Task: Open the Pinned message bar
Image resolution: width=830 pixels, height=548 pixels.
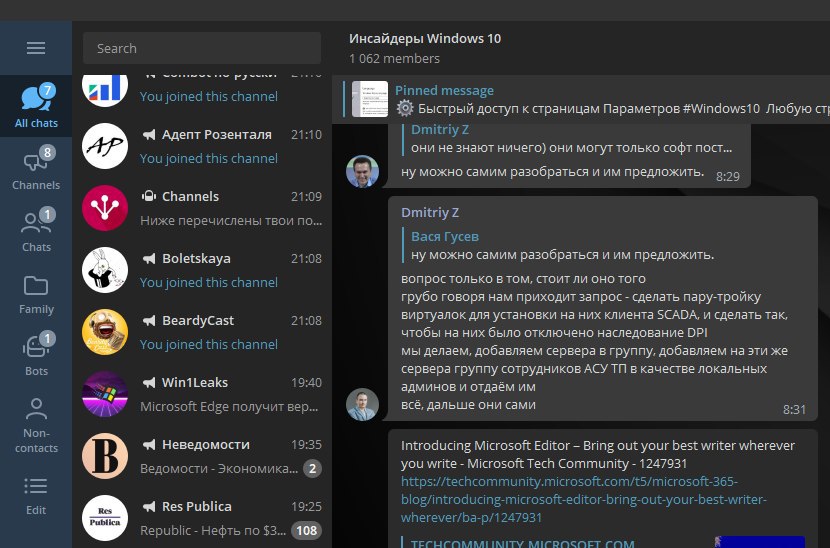Action: coord(581,100)
